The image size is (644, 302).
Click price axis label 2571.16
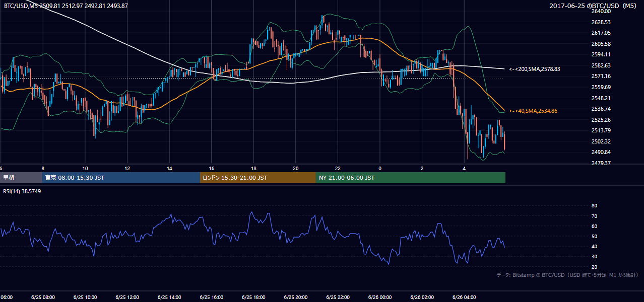coord(601,76)
